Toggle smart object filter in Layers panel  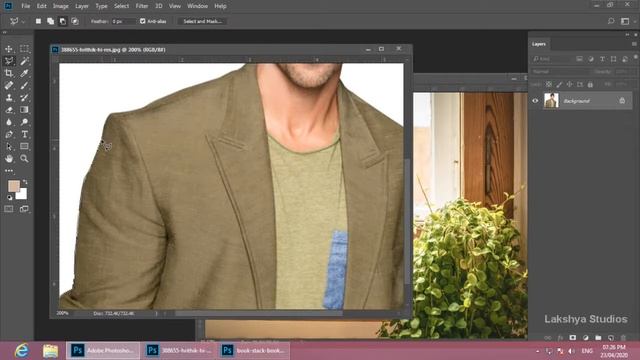625,59
